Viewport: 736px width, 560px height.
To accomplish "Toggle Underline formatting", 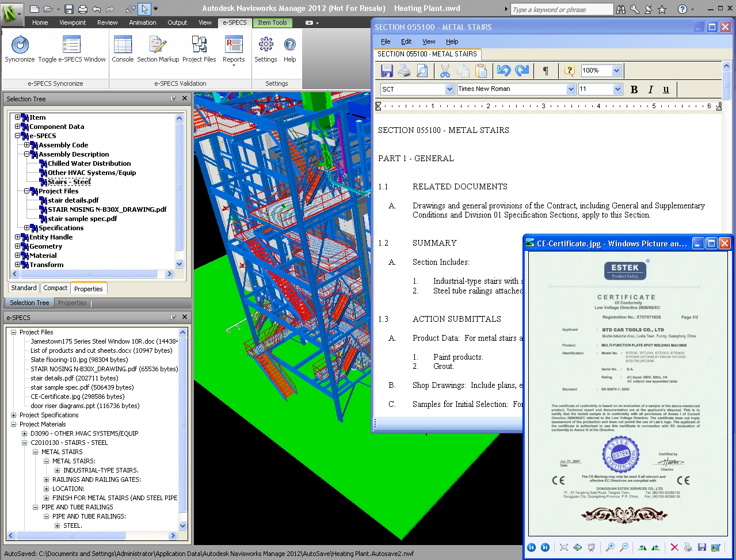I will coord(666,89).
